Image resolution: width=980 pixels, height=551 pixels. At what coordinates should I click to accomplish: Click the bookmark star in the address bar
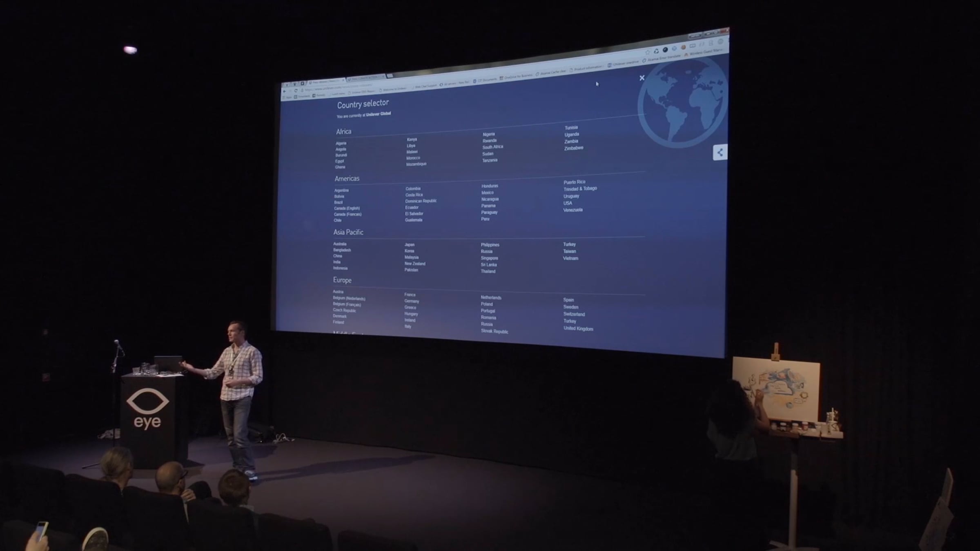pyautogui.click(x=648, y=52)
